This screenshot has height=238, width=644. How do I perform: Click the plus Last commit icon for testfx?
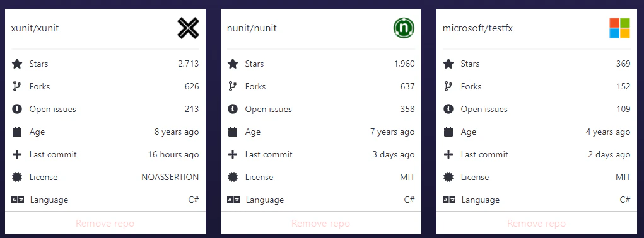point(448,154)
